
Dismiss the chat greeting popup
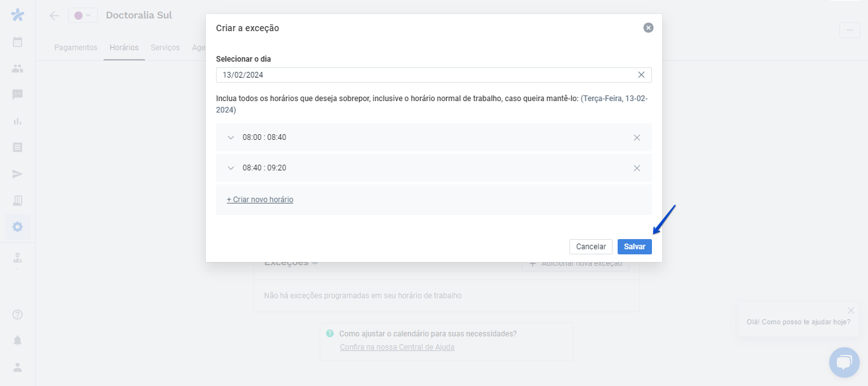pyautogui.click(x=851, y=310)
